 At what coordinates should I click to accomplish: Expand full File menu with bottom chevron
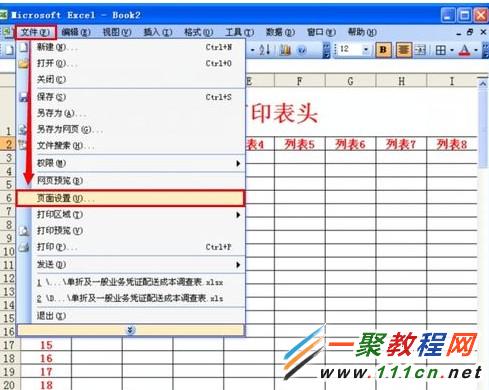[x=130, y=330]
